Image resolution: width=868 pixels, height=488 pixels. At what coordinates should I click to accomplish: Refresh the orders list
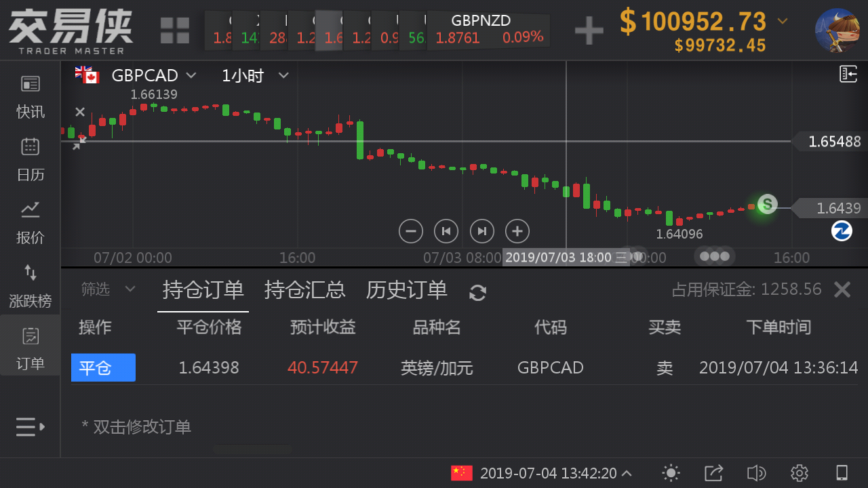click(x=477, y=292)
